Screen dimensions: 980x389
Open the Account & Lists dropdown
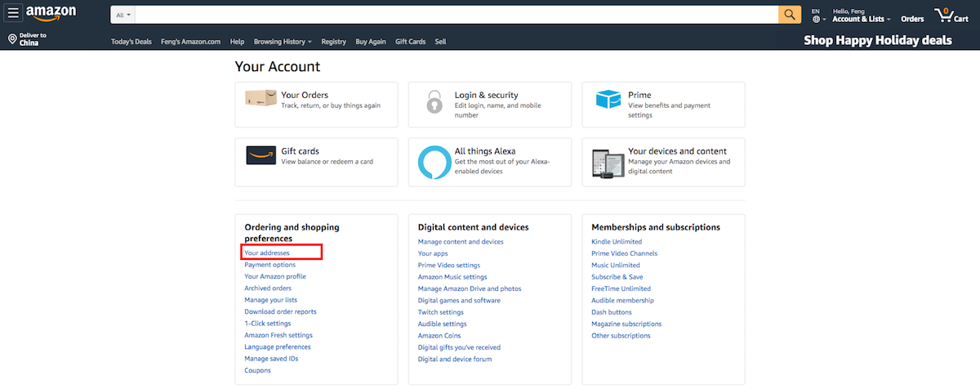[x=862, y=19]
